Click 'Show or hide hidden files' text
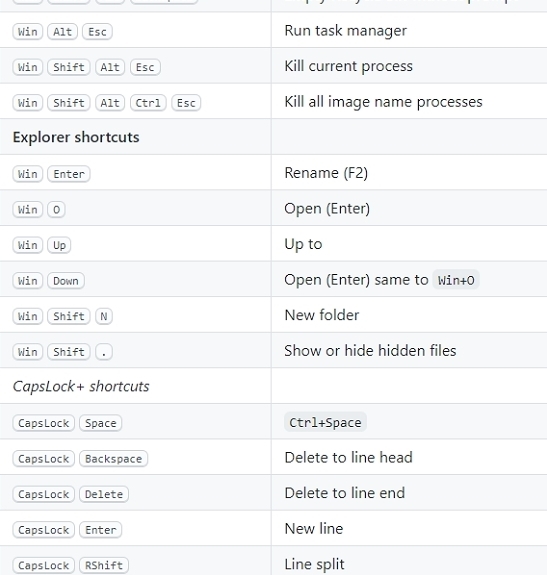The image size is (547, 575). pyautogui.click(x=370, y=351)
